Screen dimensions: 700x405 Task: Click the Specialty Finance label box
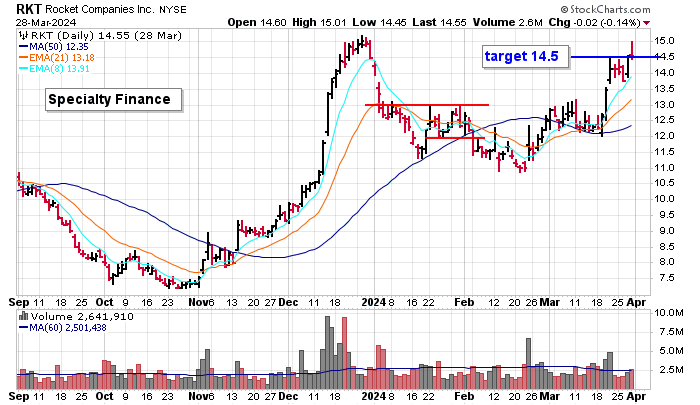113,99
